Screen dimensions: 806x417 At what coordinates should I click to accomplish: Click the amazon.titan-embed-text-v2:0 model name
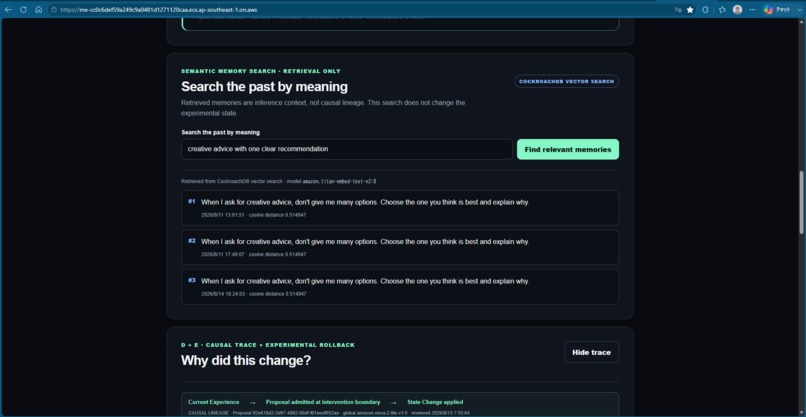(x=339, y=182)
